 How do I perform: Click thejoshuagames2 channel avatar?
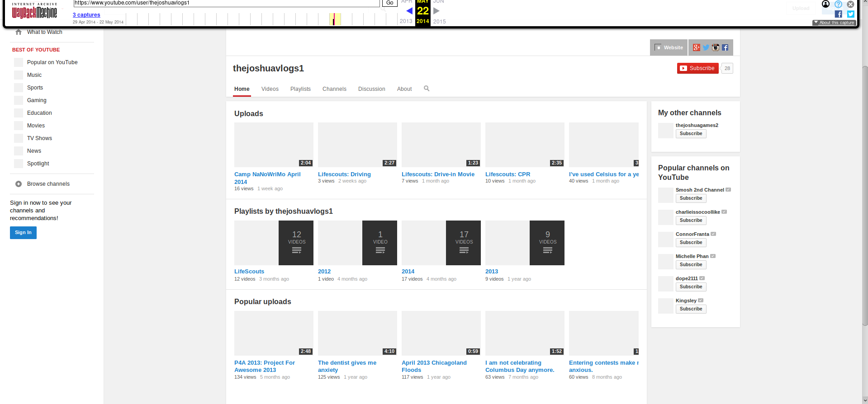(666, 130)
